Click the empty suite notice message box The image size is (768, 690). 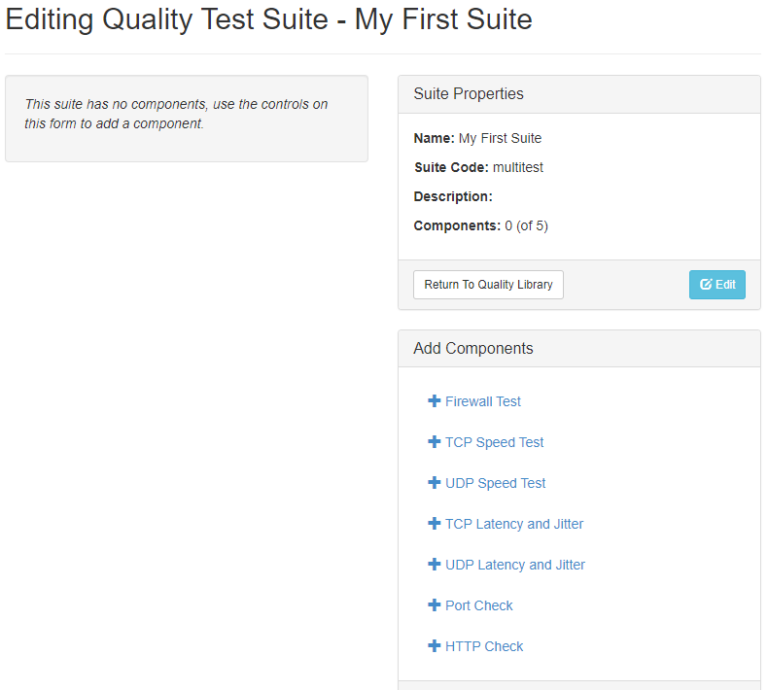(x=186, y=118)
